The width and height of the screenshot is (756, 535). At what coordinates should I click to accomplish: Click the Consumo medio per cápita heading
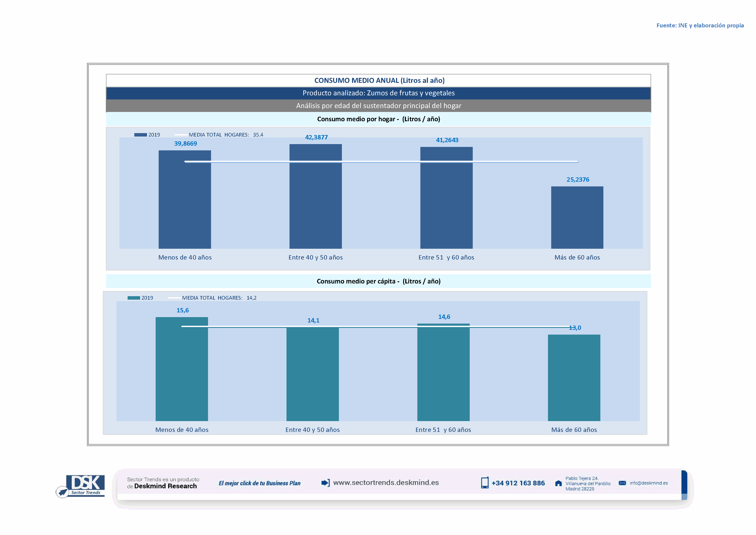378,281
